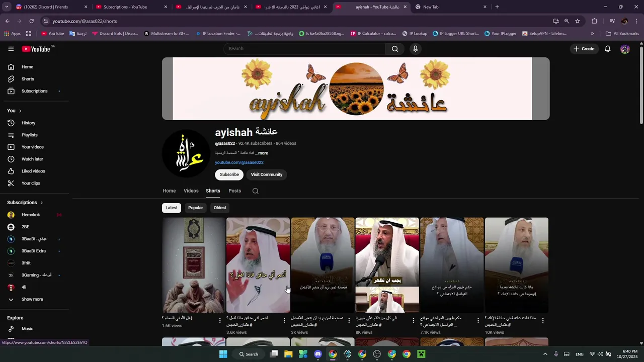Select the Shorts channel tab

tap(213, 191)
